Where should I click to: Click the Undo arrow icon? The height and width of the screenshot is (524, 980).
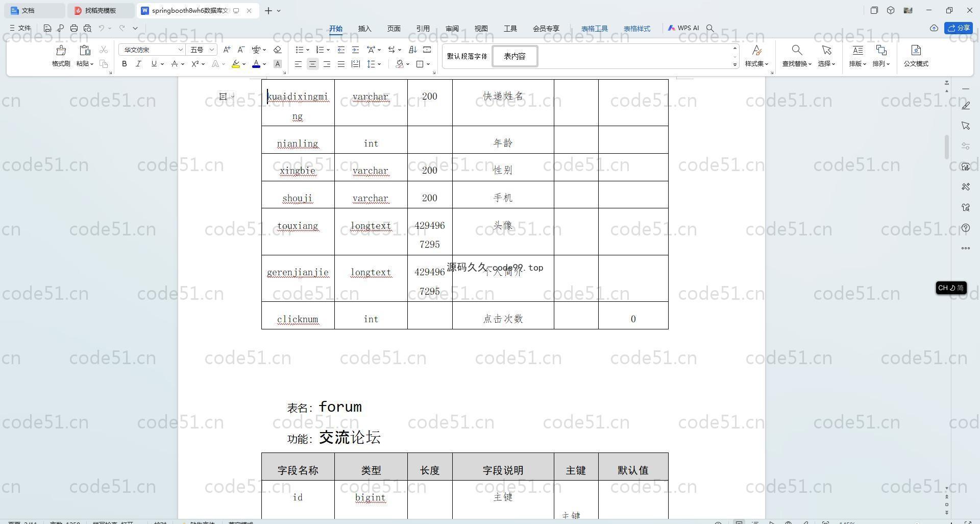click(102, 28)
